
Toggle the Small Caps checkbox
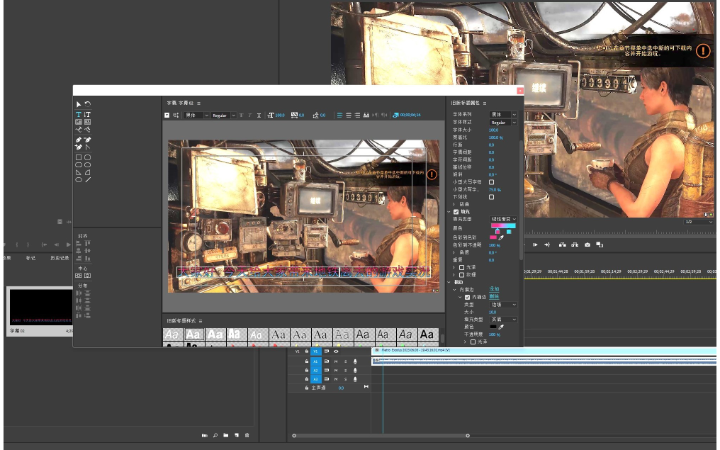coord(491,182)
